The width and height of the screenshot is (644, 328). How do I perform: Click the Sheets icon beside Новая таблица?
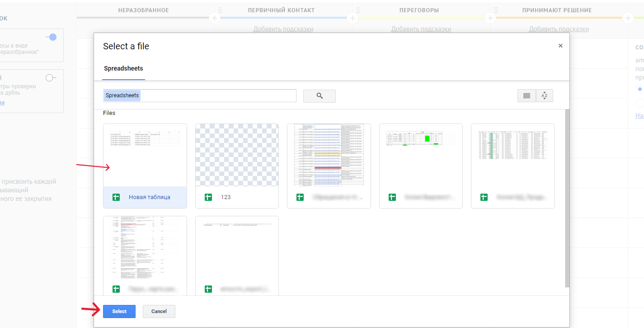click(x=116, y=197)
